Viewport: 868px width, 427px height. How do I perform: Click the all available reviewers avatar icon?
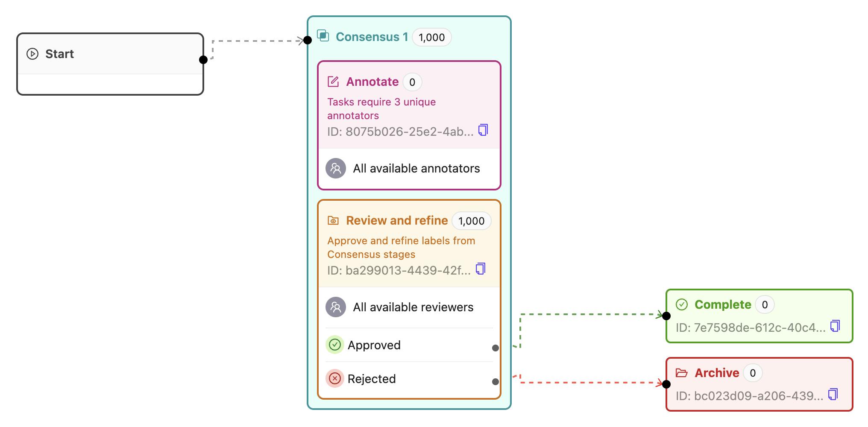pos(336,307)
